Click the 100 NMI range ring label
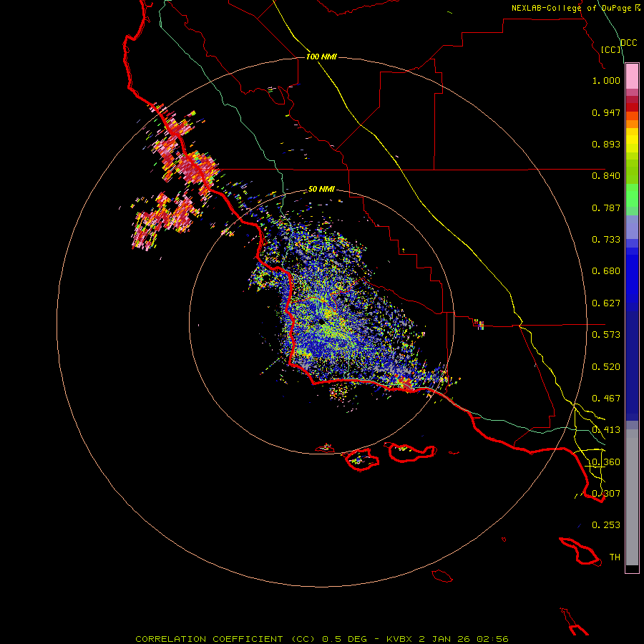Viewport: 644px width, 644px height. 321,57
